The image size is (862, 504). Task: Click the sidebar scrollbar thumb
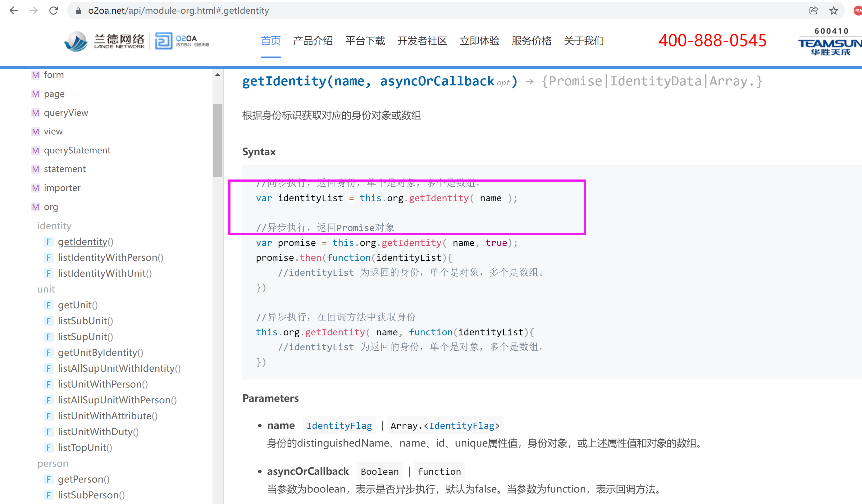tap(217, 140)
